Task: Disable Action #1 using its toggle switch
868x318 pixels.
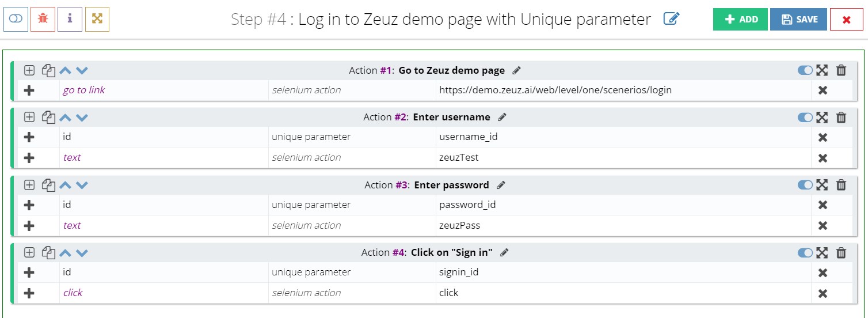Action: pos(805,70)
